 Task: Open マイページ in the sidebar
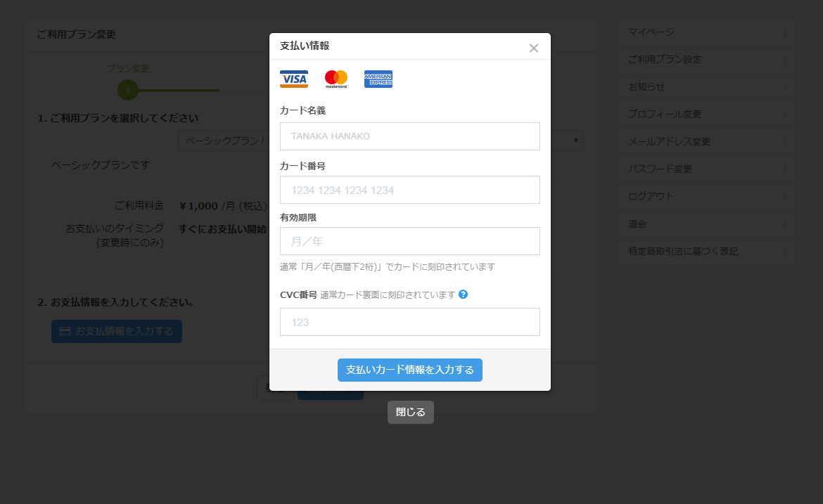click(707, 32)
